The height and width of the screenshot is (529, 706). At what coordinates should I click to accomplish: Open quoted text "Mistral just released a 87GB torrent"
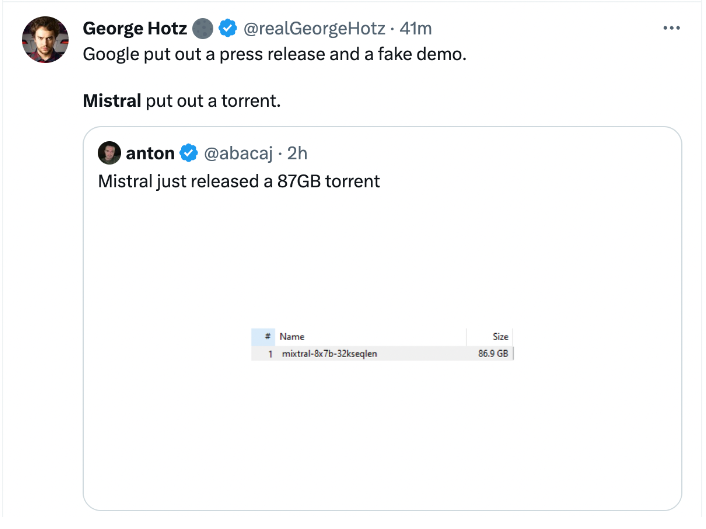click(238, 181)
